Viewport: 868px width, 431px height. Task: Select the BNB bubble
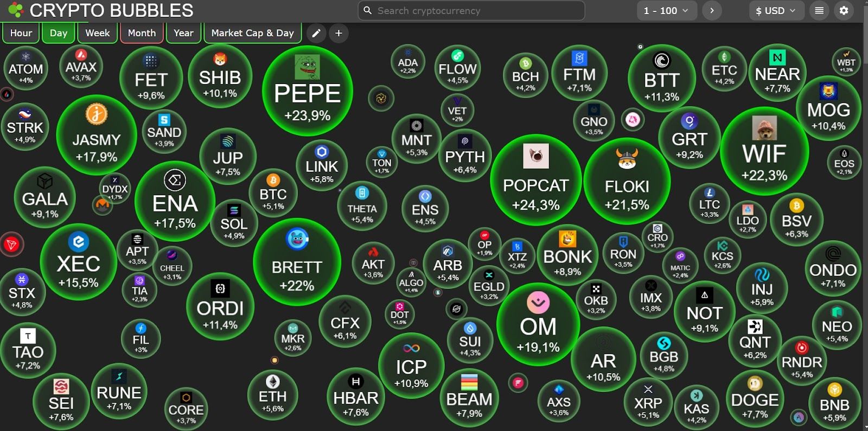tap(834, 404)
